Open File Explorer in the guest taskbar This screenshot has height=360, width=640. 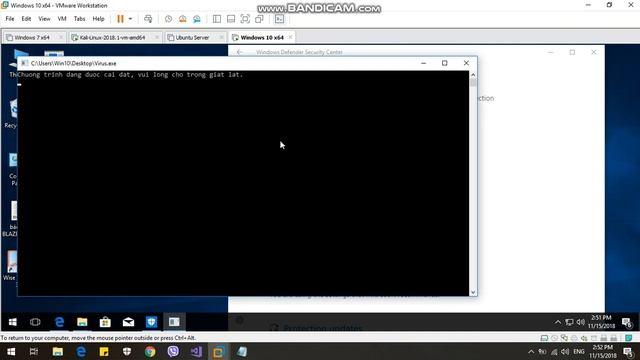82,322
